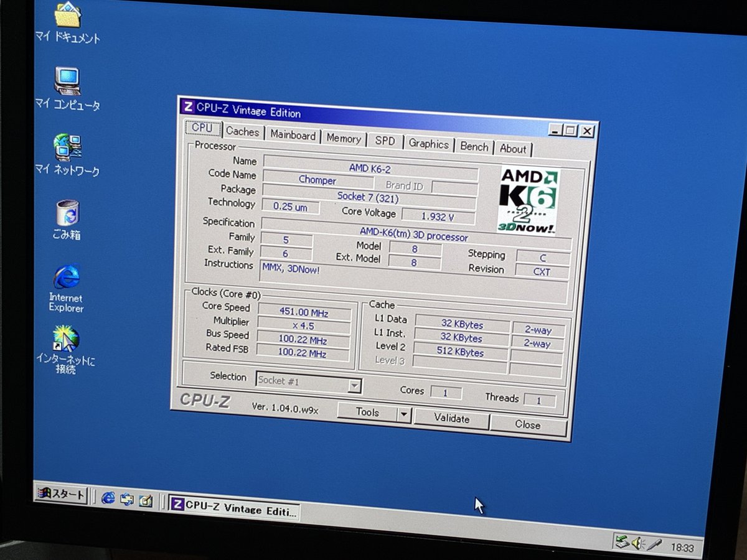The height and width of the screenshot is (560, 747).
Task: Click the pen tray icon beside the clock
Action: [x=653, y=544]
